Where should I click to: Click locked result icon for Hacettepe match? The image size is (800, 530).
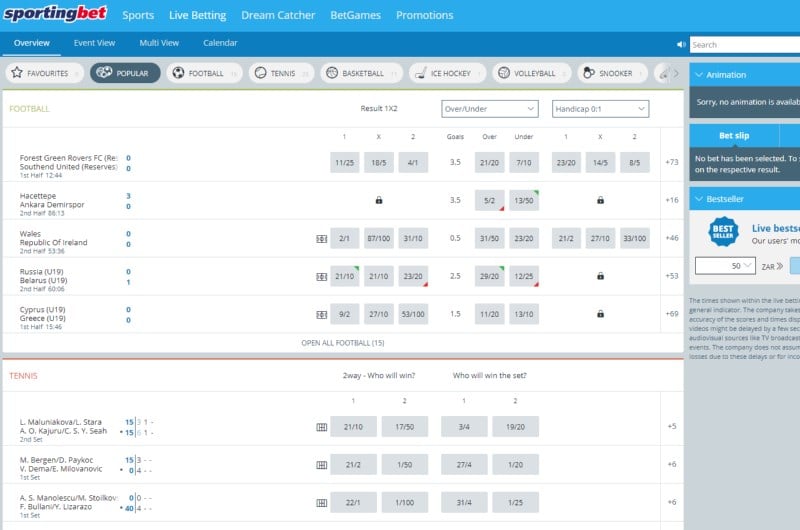pyautogui.click(x=379, y=200)
